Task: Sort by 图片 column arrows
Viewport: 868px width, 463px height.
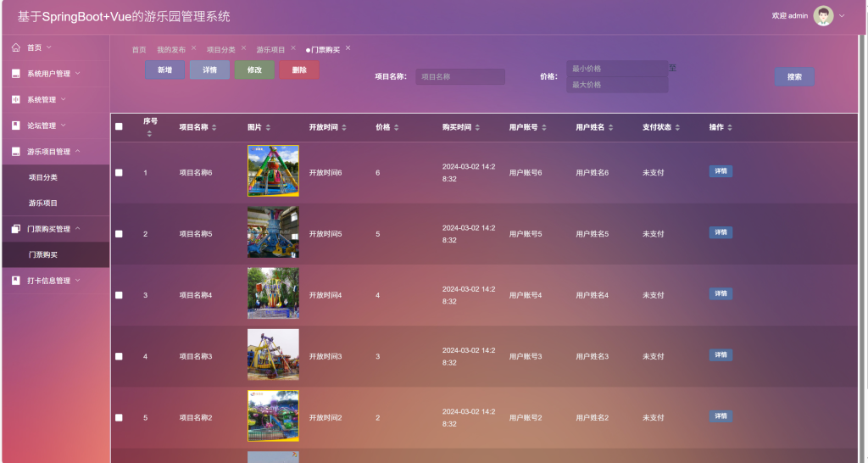Action: tap(268, 127)
